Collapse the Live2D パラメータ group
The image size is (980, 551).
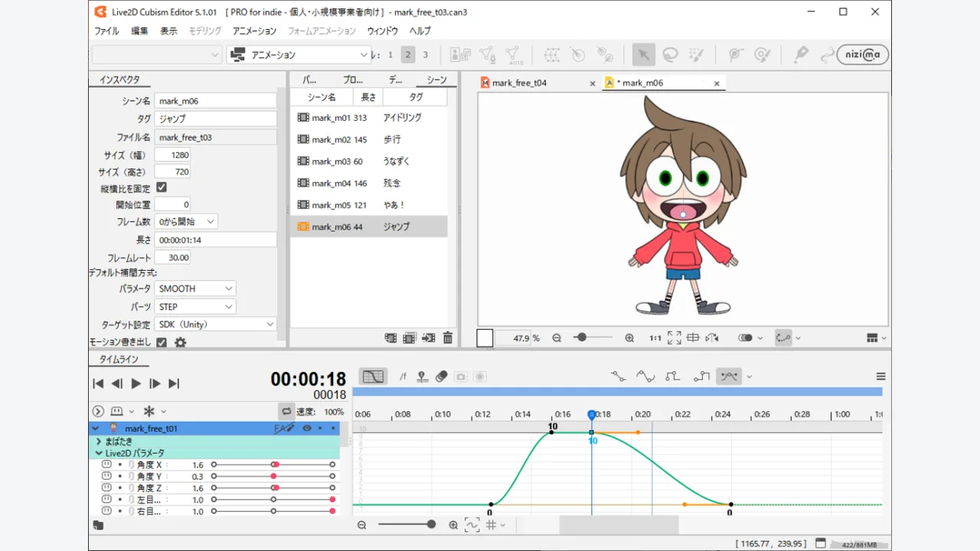pos(99,453)
